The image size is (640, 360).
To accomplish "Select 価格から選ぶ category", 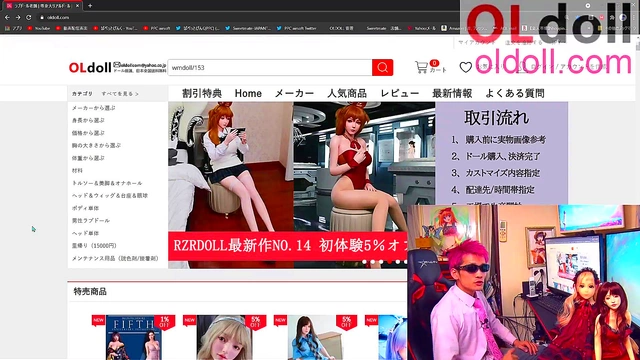I will [88, 133].
